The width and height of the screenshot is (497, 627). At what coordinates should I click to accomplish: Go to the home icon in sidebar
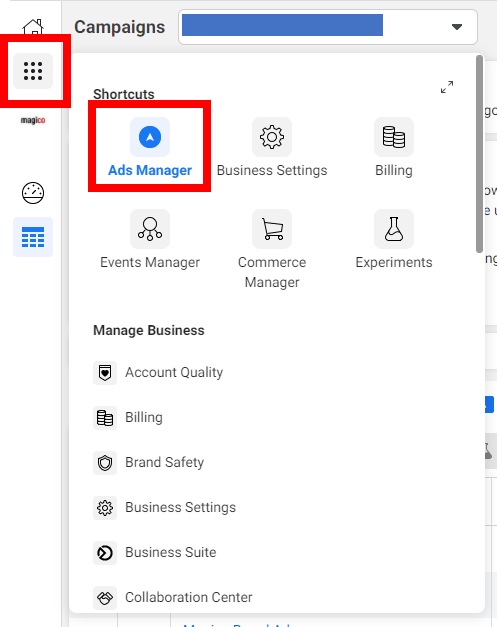(33, 26)
